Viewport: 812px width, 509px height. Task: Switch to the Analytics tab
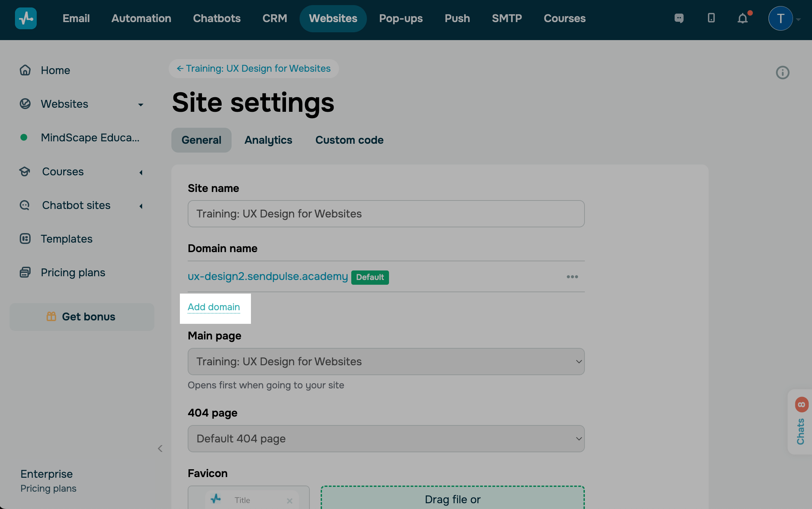[x=268, y=140]
